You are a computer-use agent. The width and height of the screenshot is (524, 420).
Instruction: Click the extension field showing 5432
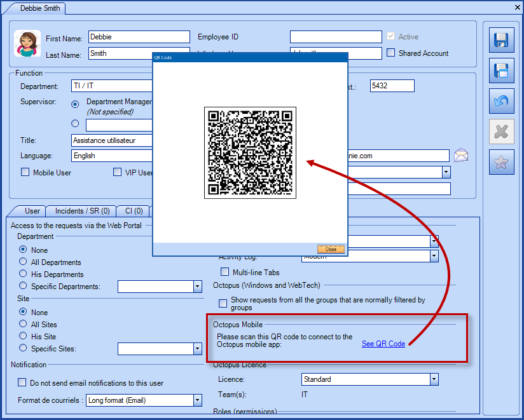[x=392, y=86]
